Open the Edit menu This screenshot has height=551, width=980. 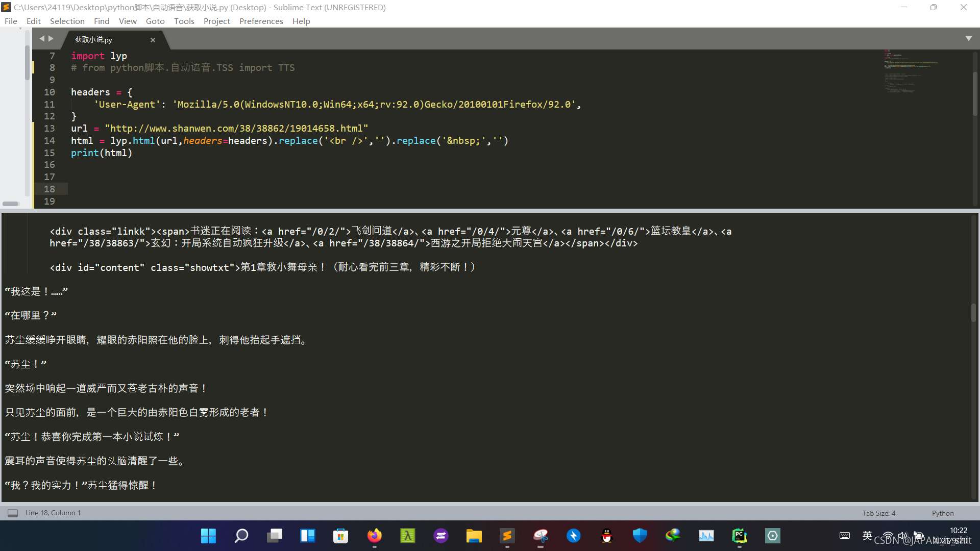pyautogui.click(x=34, y=21)
